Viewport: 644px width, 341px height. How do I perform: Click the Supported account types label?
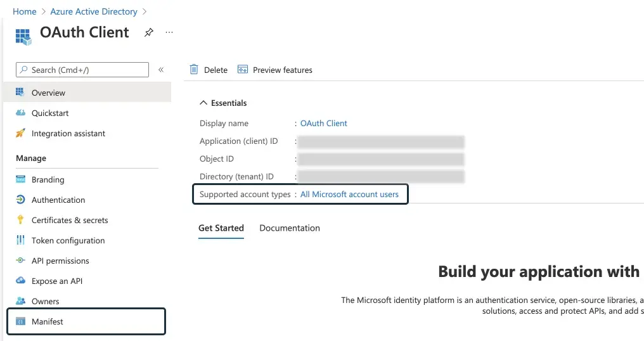tap(245, 195)
